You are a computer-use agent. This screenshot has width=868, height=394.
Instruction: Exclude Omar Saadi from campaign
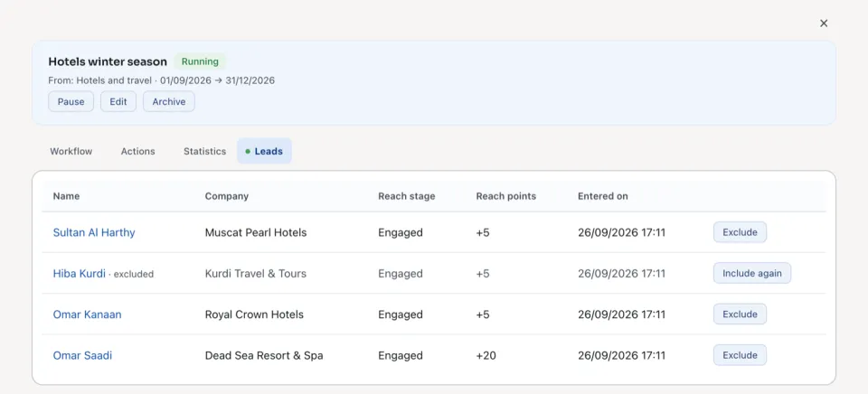(740, 355)
